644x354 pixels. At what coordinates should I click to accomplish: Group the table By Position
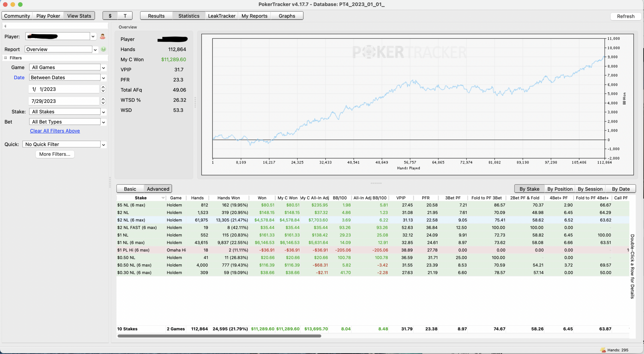560,189
